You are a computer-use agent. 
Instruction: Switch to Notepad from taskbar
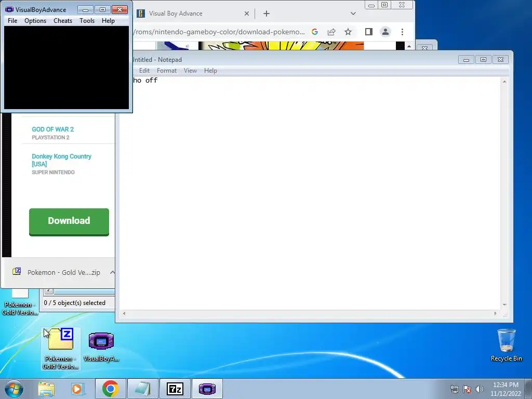(142, 389)
